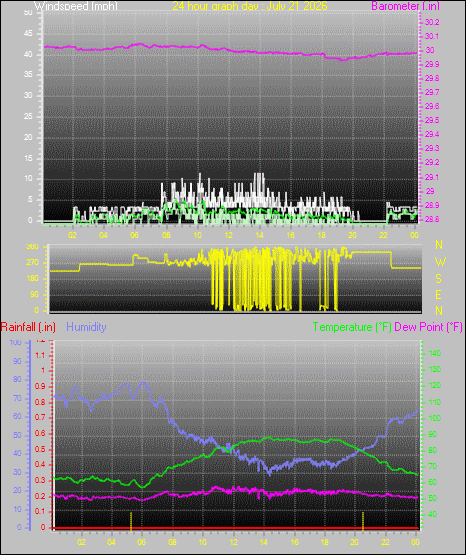This screenshot has width=466, height=555.
Task: Click the 'Windspeed (mph)' axis title
Action: coord(76,6)
